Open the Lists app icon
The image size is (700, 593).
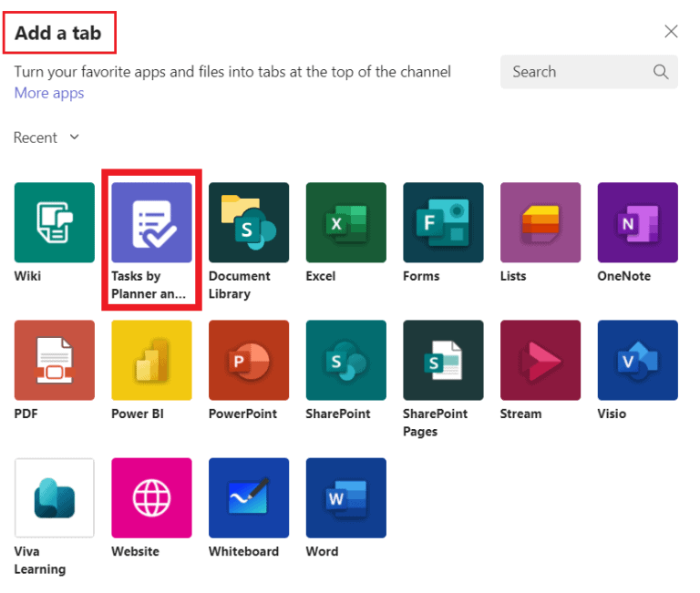click(x=540, y=222)
